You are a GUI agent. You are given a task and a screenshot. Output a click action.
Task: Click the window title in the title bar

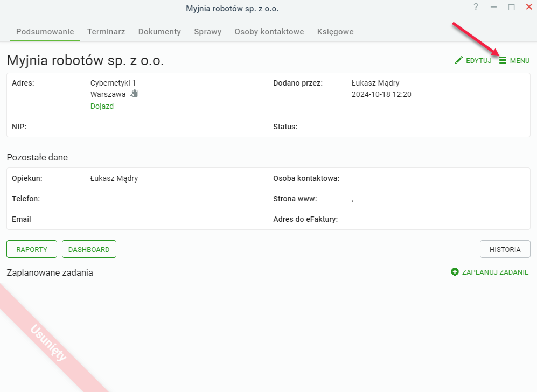232,9
